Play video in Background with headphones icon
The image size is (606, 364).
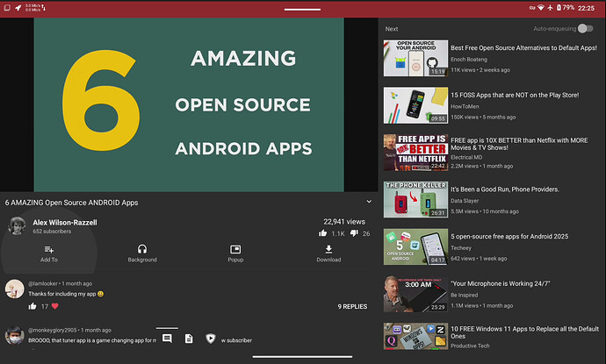pyautogui.click(x=142, y=250)
